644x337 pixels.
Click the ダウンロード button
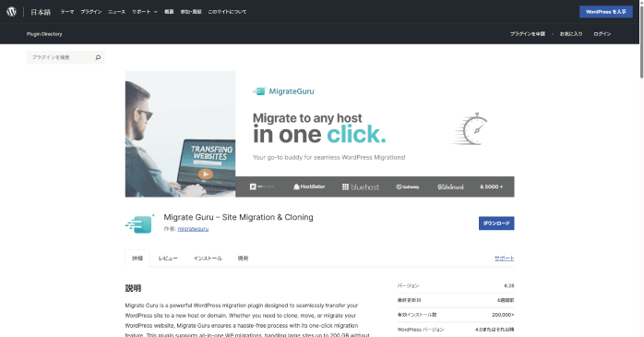pos(496,223)
